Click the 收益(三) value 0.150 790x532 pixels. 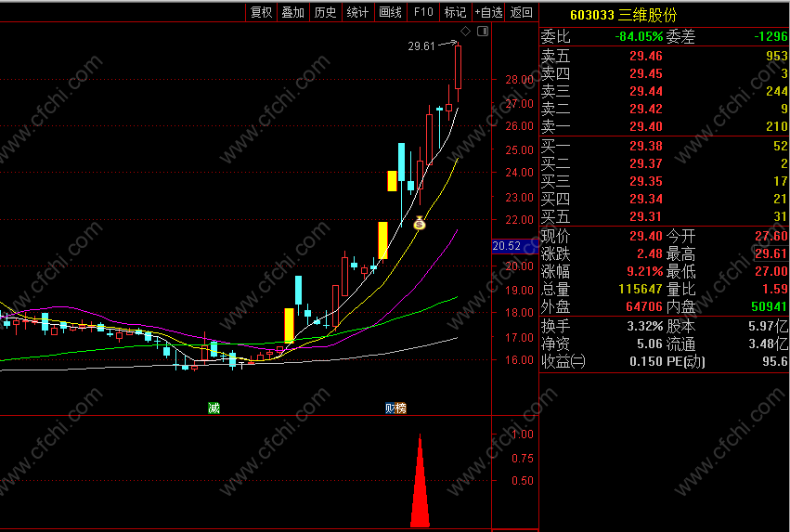tap(646, 362)
